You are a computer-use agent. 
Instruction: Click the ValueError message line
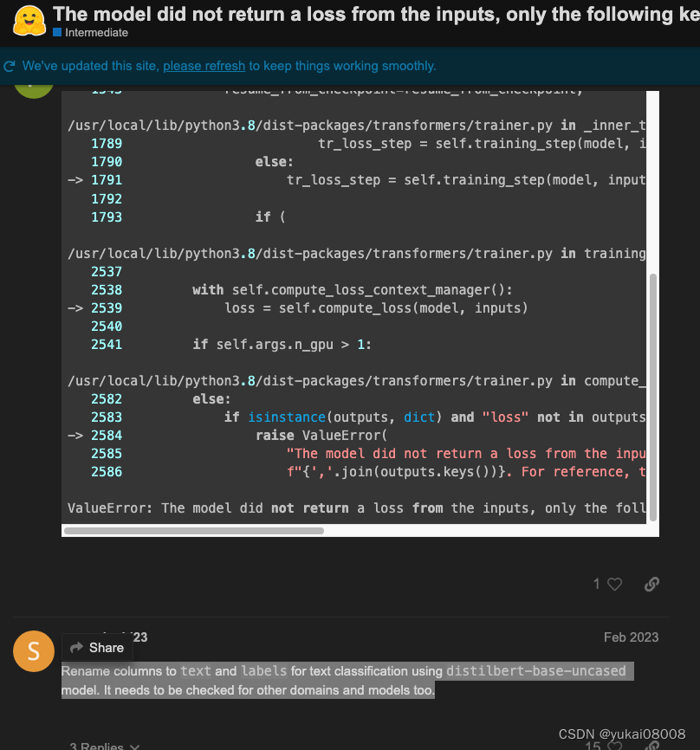356,508
